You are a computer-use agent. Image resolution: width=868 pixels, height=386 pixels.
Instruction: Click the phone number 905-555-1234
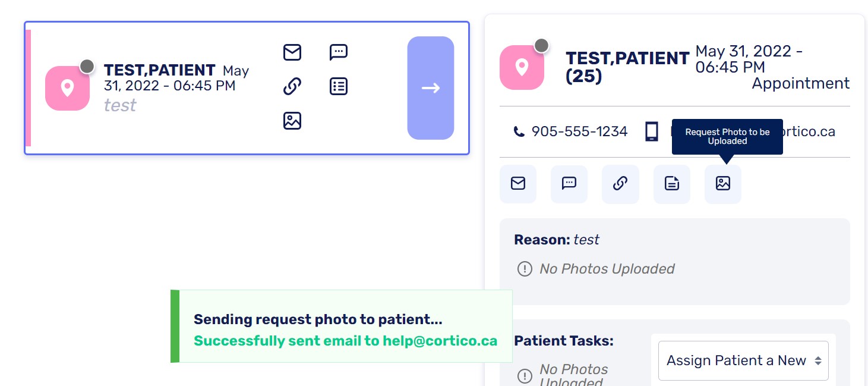coord(579,131)
